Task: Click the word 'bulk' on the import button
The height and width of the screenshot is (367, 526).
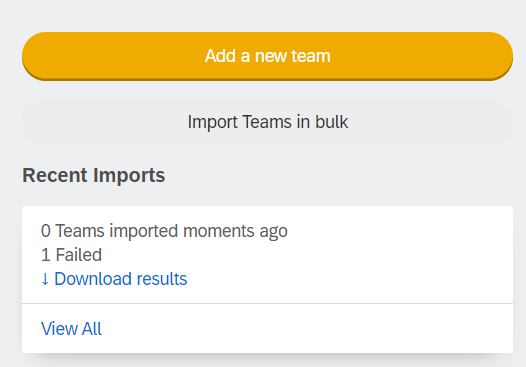Action: coord(331,122)
